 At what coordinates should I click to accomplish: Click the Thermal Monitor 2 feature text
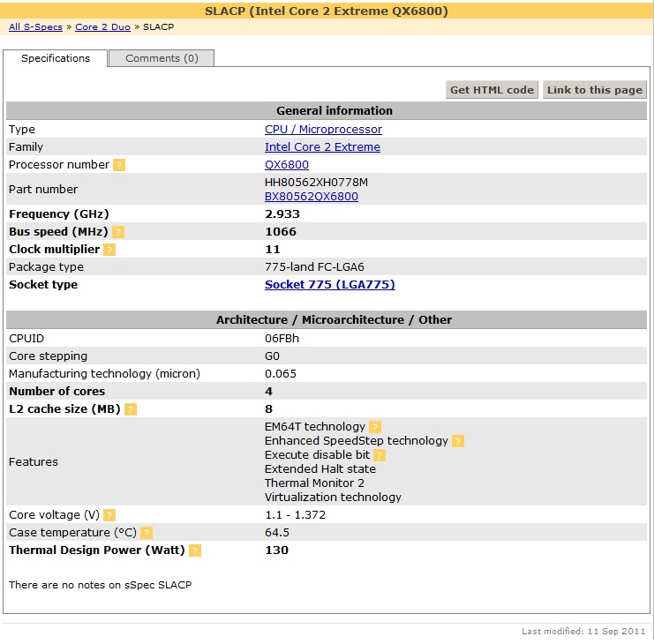[x=314, y=483]
